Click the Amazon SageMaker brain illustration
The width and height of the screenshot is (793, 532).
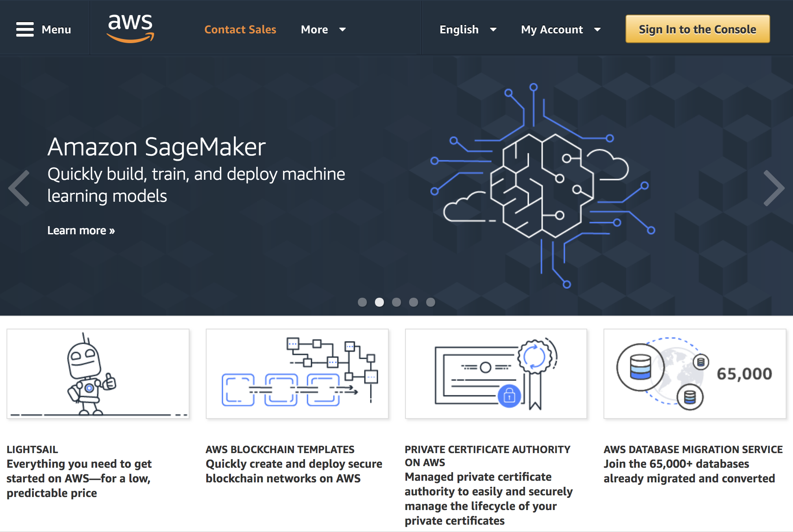pyautogui.click(x=542, y=185)
